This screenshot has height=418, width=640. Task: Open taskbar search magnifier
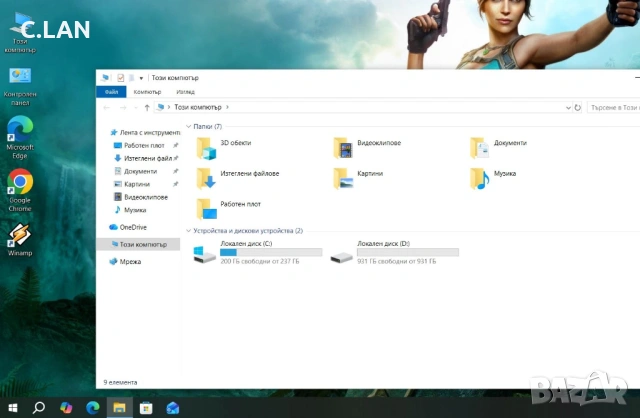[x=39, y=407]
